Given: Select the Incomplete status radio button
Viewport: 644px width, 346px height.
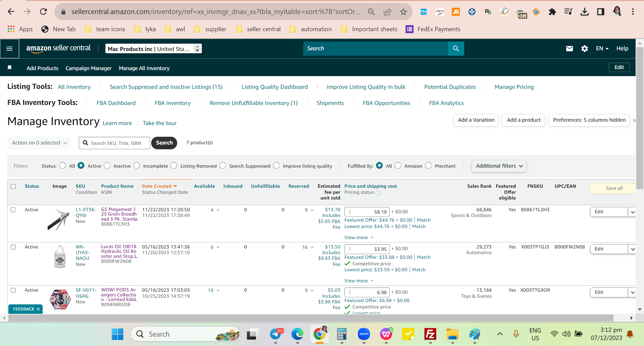Looking at the screenshot, I should pos(137,166).
